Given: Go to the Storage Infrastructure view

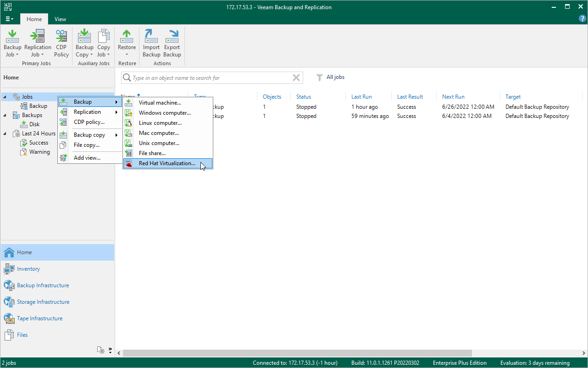Looking at the screenshot, I should pos(43,302).
